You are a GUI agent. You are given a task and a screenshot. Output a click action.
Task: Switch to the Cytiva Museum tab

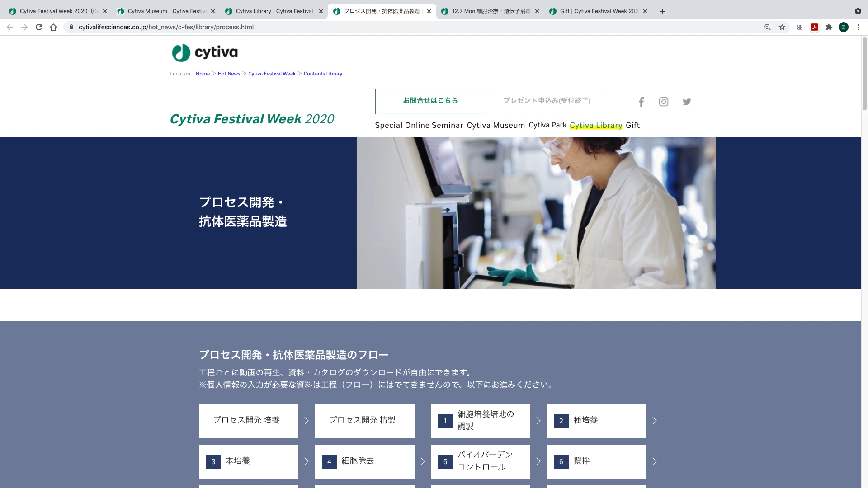coord(166,11)
